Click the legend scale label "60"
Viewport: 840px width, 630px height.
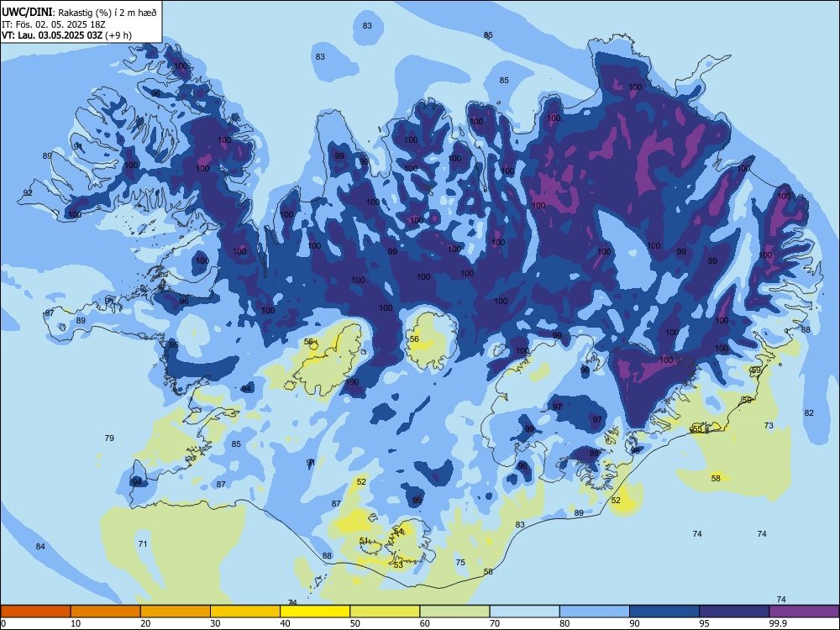tap(425, 623)
